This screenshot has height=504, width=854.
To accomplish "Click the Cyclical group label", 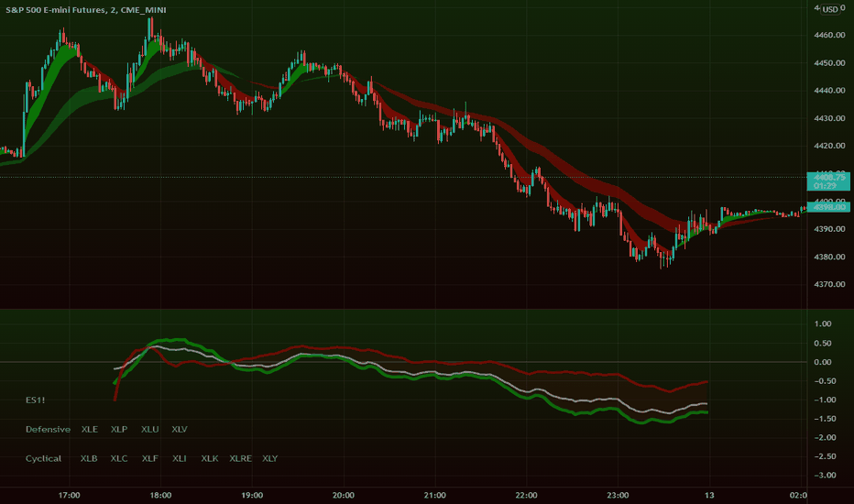I will pyautogui.click(x=44, y=459).
